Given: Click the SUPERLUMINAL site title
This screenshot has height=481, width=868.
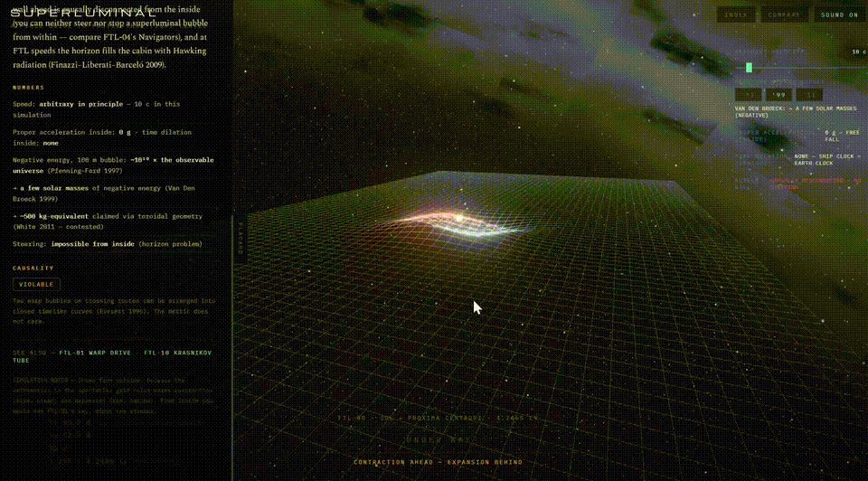Looking at the screenshot, I should tap(83, 13).
